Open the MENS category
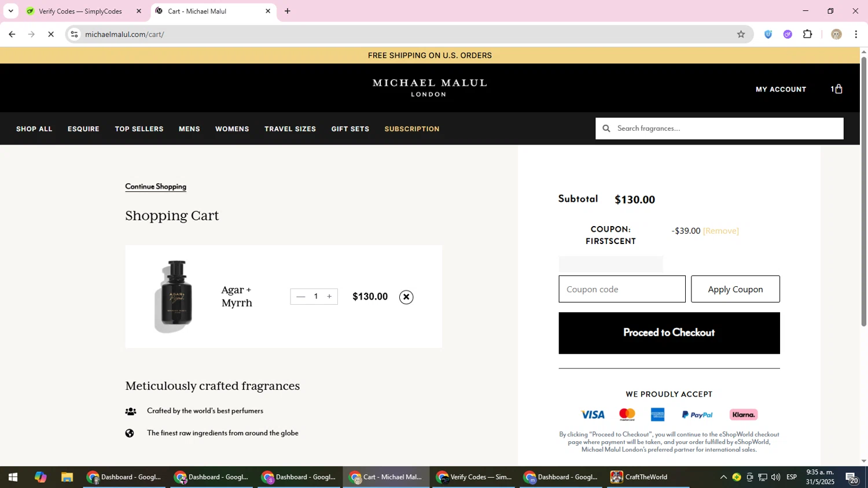The height and width of the screenshot is (488, 868). (189, 129)
